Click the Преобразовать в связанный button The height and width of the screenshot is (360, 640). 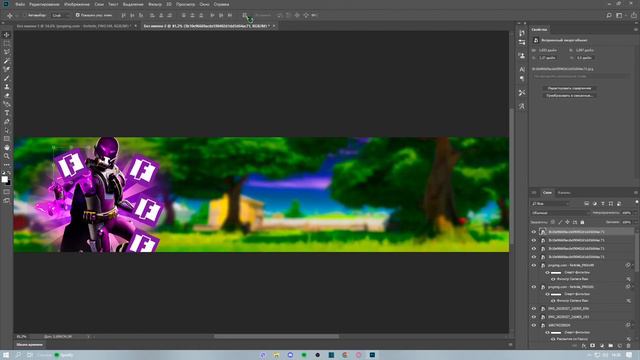point(569,96)
